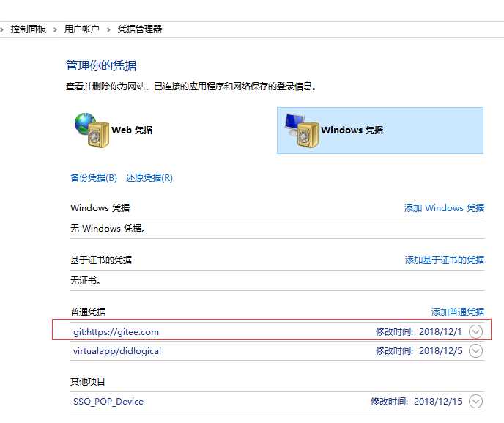
Task: Click the 管理你的凭据 heading
Action: [x=101, y=66]
